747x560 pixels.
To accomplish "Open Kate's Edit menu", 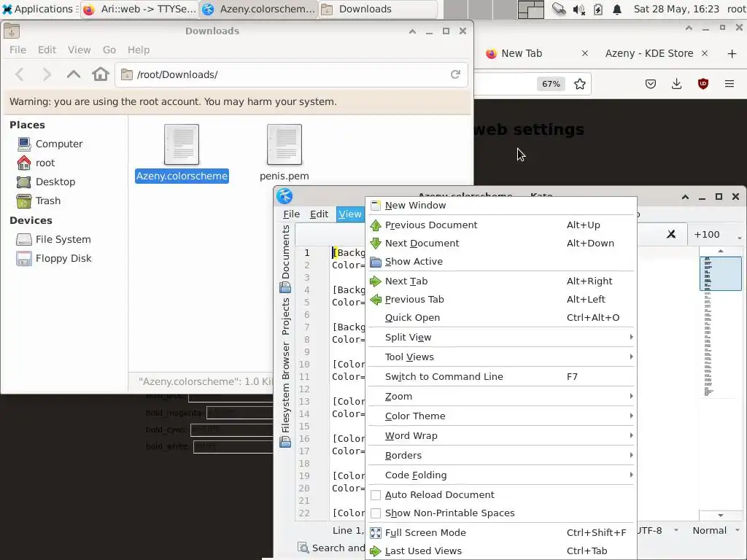I will (320, 214).
